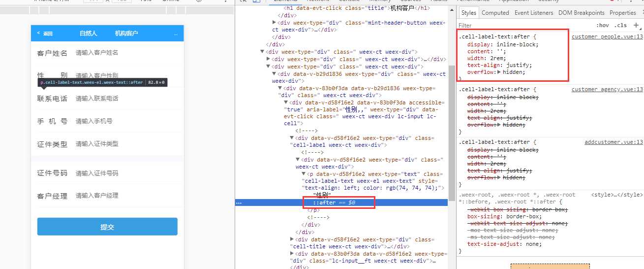
Task: Click the 提交 submit button
Action: tap(107, 227)
